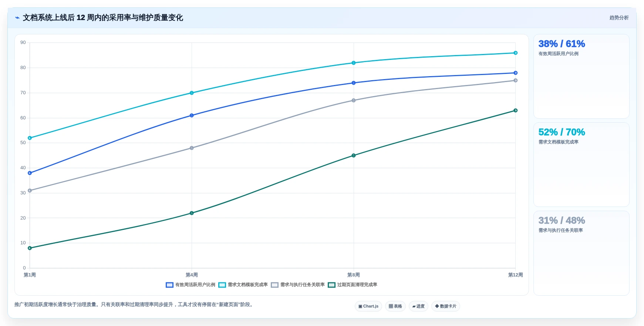Open the 31% / 48% stat card

581,253
